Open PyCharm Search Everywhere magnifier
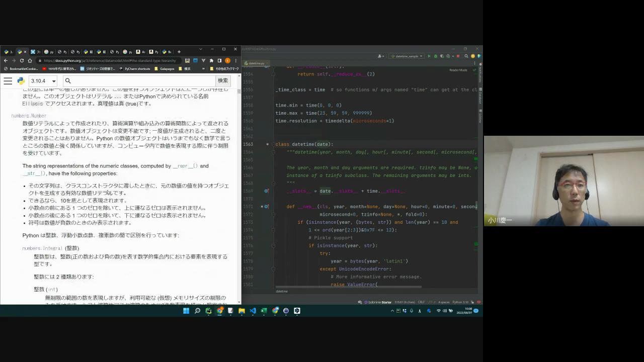The height and width of the screenshot is (362, 644). coord(466,56)
